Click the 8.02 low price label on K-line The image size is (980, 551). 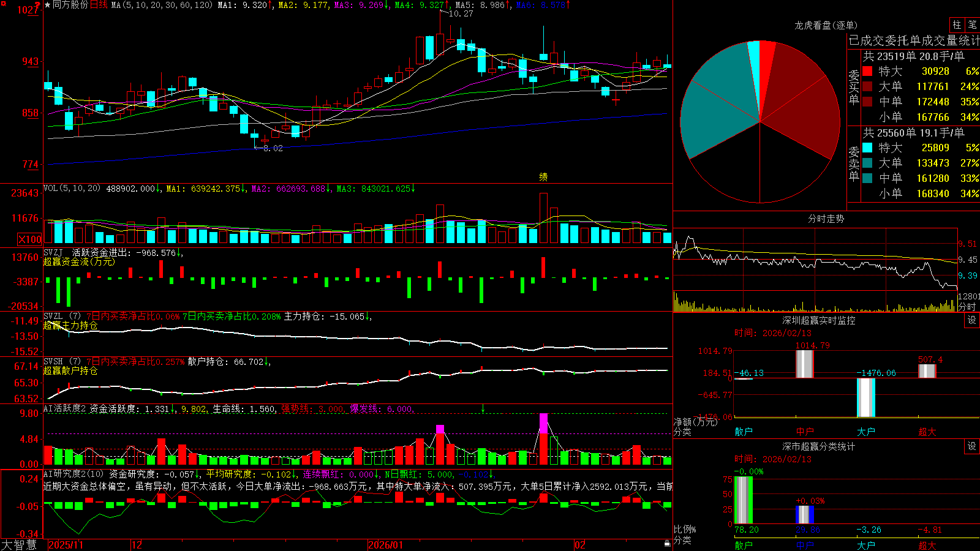click(273, 148)
